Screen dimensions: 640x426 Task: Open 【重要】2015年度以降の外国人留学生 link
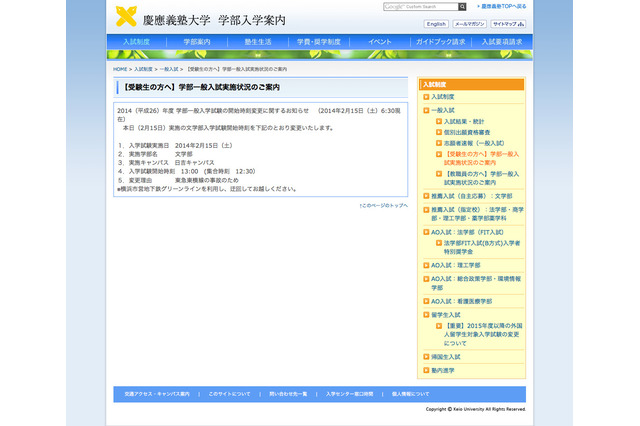click(x=483, y=335)
